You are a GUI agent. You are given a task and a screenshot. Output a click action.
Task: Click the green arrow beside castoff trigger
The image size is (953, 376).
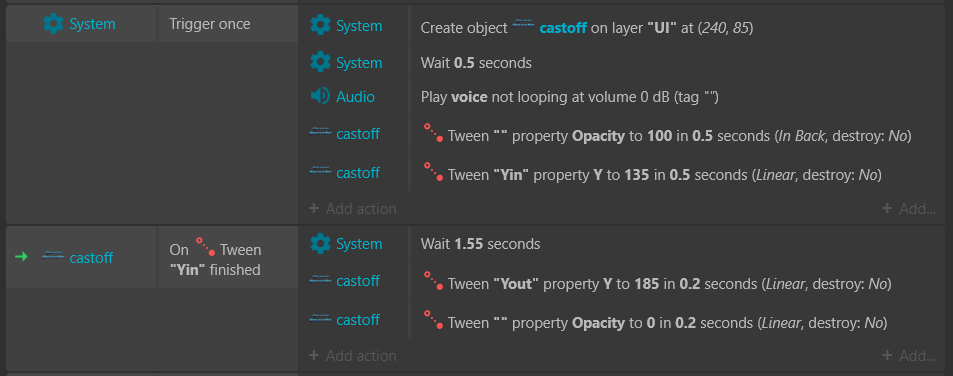(21, 257)
